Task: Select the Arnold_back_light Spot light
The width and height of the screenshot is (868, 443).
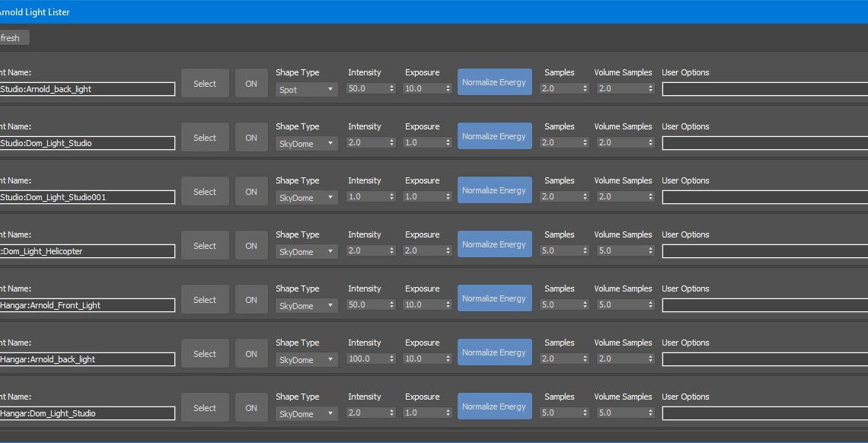Action: click(x=205, y=84)
